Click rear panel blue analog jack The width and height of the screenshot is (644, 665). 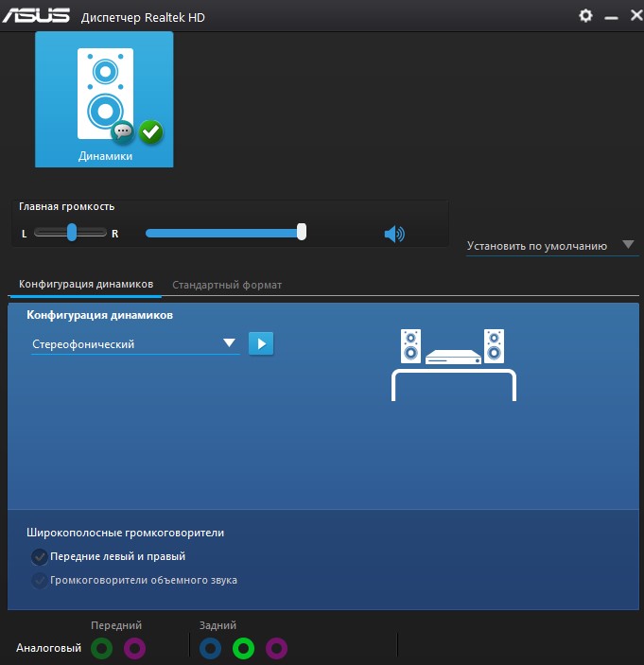(211, 648)
